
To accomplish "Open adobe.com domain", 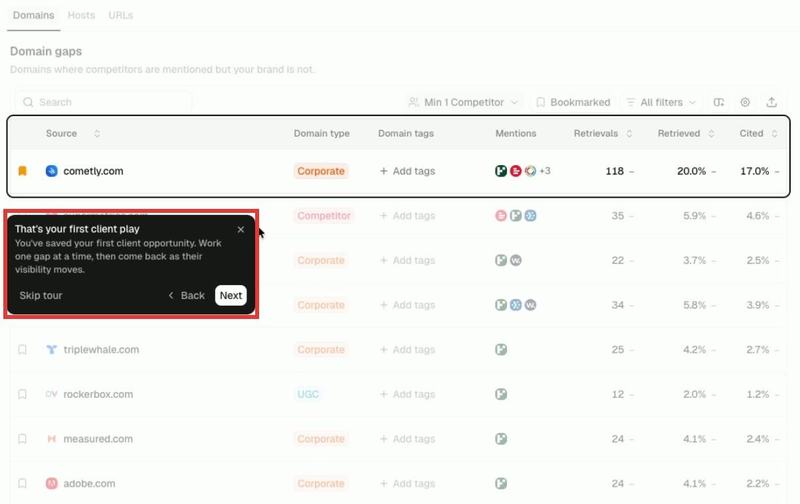I will tap(89, 484).
